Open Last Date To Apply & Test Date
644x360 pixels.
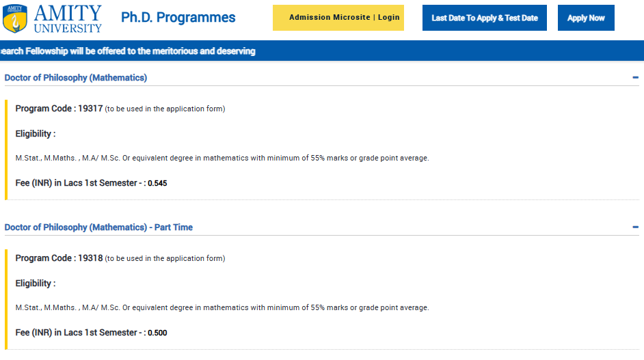[484, 18]
